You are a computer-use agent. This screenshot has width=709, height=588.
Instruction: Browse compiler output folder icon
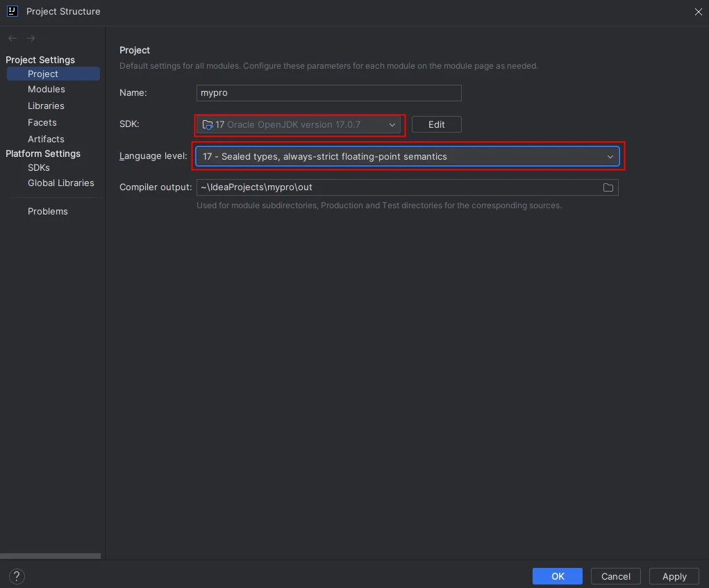tap(608, 187)
